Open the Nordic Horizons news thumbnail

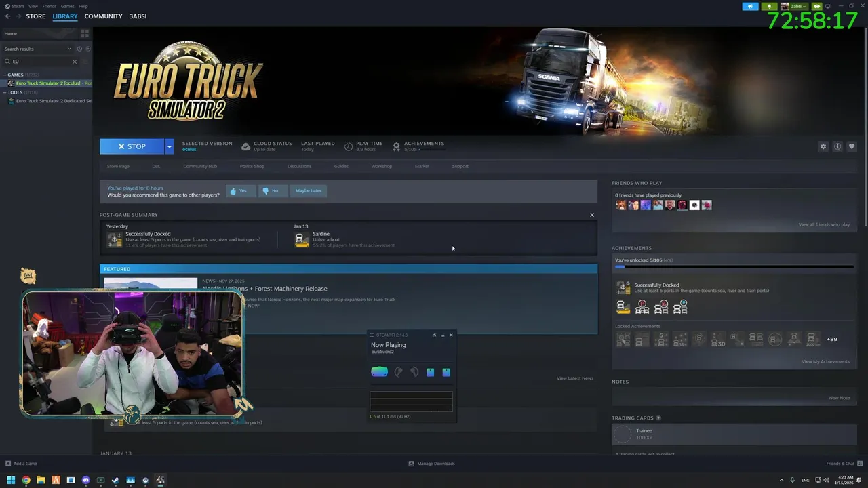tap(151, 285)
